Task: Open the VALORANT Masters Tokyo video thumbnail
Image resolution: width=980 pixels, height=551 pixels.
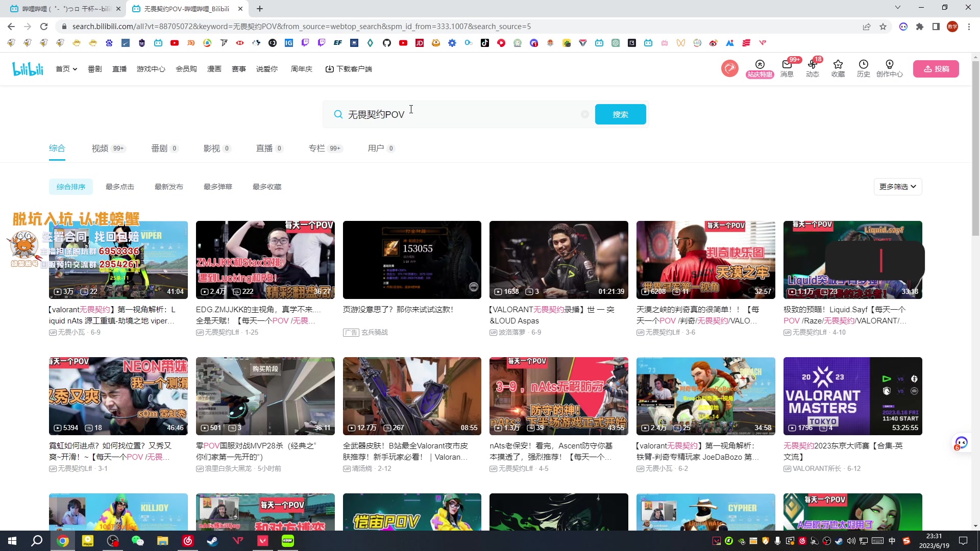Action: [x=852, y=396]
